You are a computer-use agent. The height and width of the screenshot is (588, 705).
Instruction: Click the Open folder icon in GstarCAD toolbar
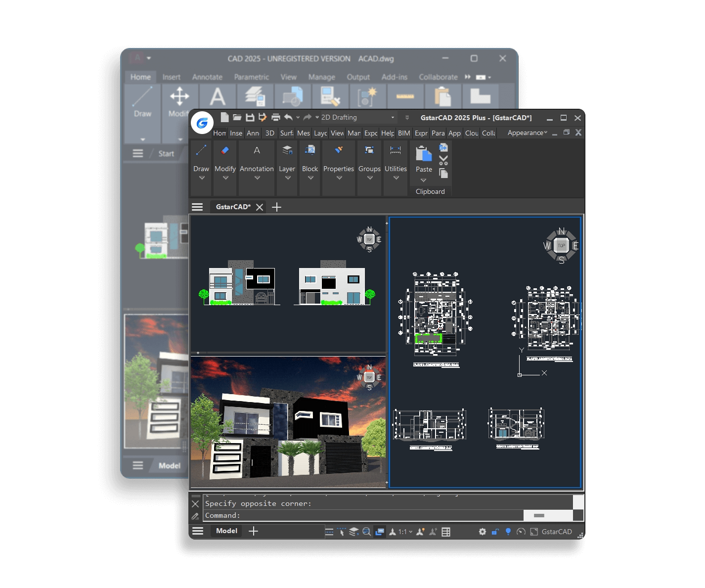point(237,117)
